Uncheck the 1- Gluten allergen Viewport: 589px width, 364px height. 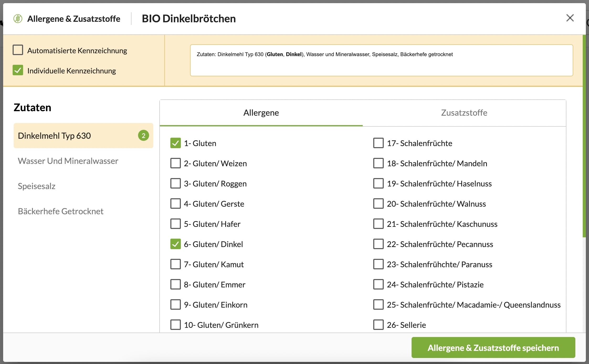click(175, 143)
